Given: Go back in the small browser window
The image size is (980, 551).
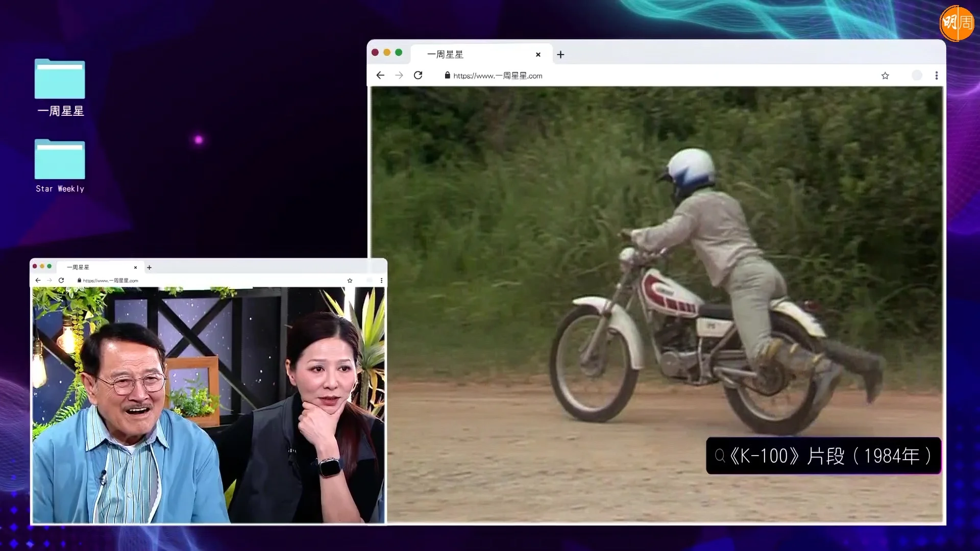Looking at the screenshot, I should point(38,280).
